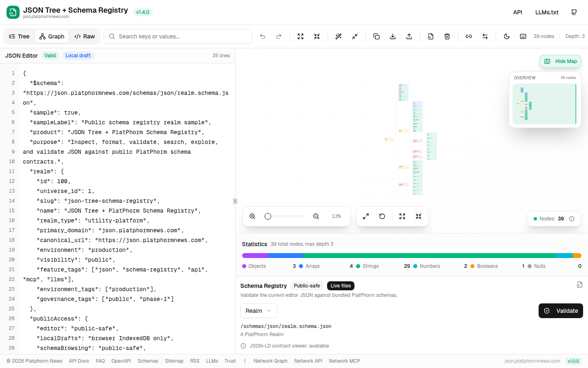
Task: Click the /schemas/json/realm.schema.json path
Action: coord(286,326)
